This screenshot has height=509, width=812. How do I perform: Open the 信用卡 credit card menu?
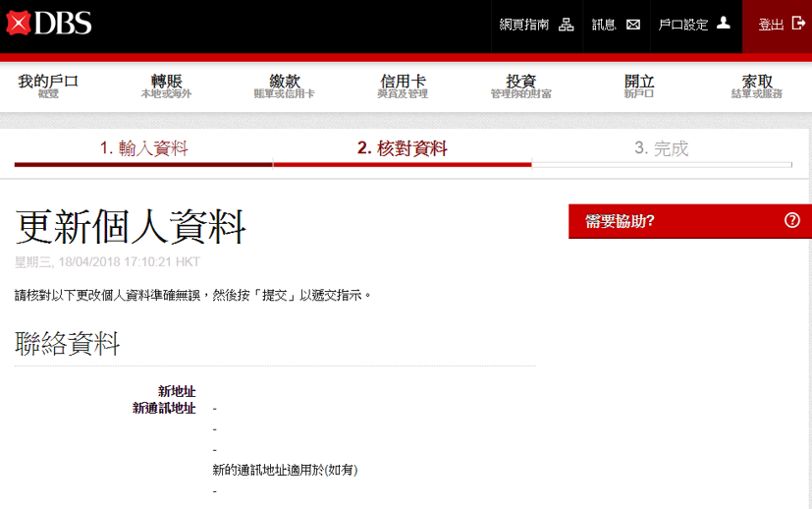[403, 85]
